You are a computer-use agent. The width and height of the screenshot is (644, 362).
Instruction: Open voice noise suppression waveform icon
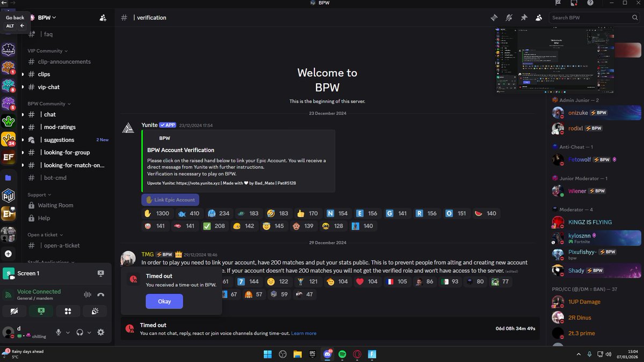87,295
